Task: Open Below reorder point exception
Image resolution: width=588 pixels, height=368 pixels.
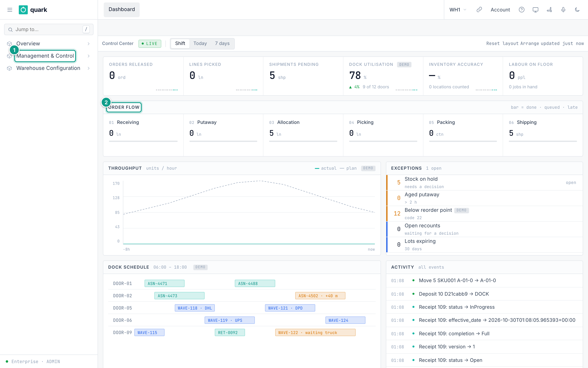Action: click(x=484, y=214)
